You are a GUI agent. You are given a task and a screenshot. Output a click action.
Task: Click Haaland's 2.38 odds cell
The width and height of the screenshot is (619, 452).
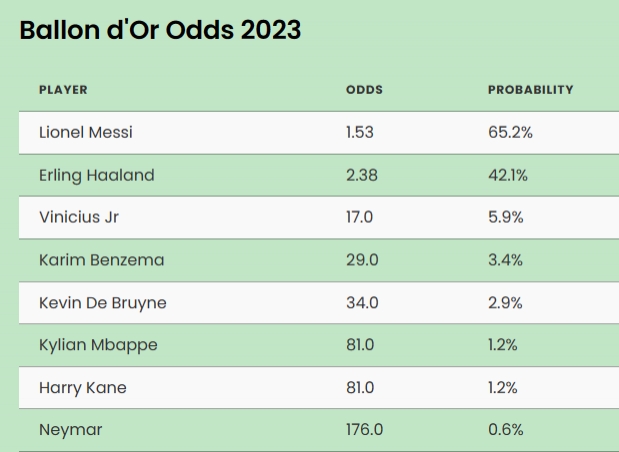click(x=362, y=175)
